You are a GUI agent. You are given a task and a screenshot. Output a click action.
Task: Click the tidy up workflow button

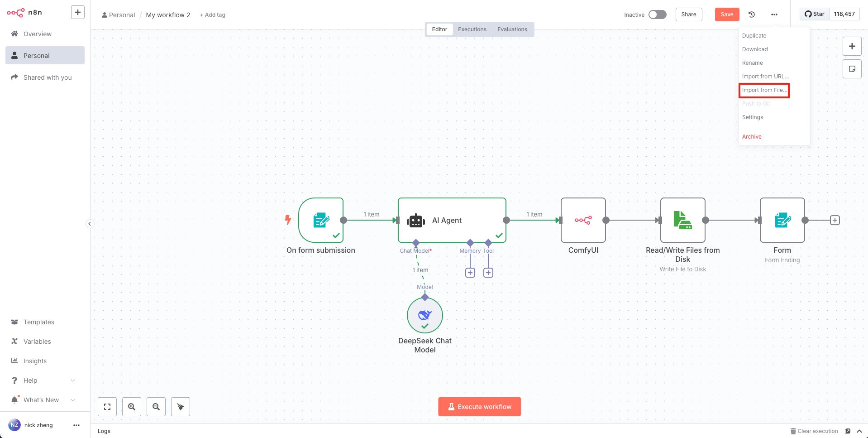click(181, 407)
